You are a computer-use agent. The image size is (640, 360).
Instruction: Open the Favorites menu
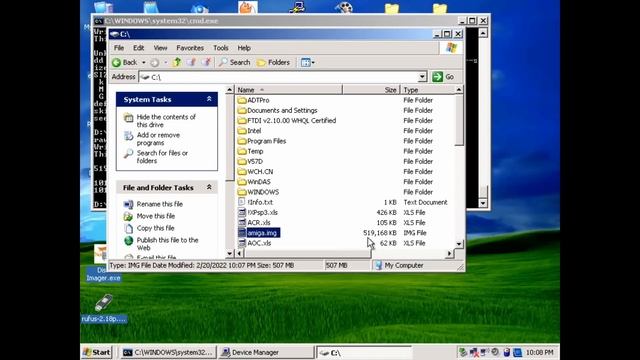coord(190,48)
